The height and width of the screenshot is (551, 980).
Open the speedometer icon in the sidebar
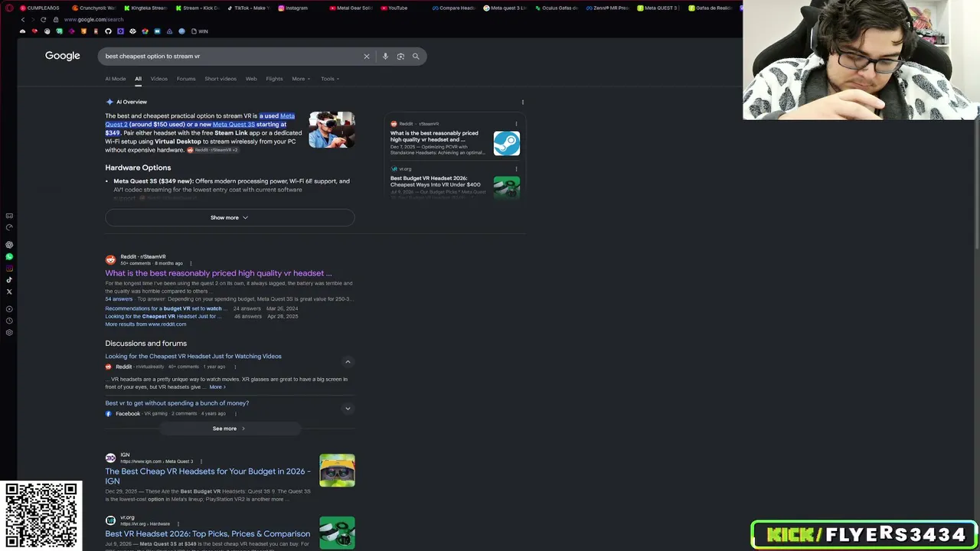9,227
